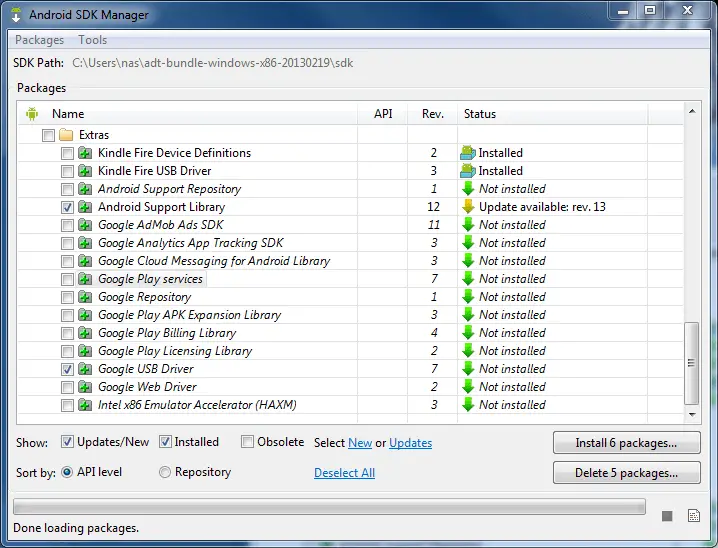Viewport: 718px width, 548px height.
Task: Click the stop loading icon at bottom right
Action: tap(667, 515)
